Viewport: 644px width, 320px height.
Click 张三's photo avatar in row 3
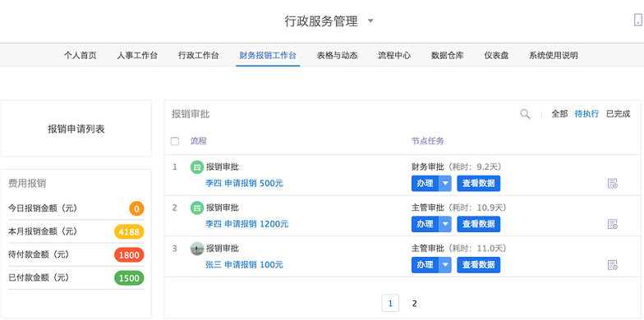coord(197,249)
